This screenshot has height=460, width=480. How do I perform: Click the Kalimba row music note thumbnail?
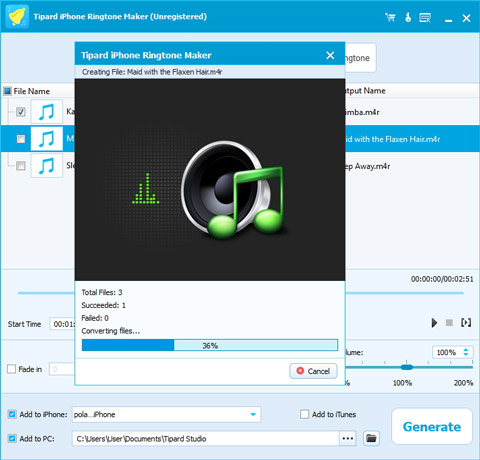pos(47,111)
